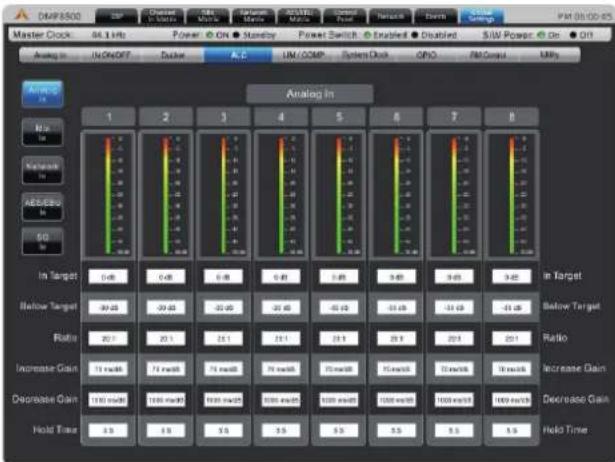Turn S/W Power On
The height and width of the screenshot is (462, 615).
541,35
